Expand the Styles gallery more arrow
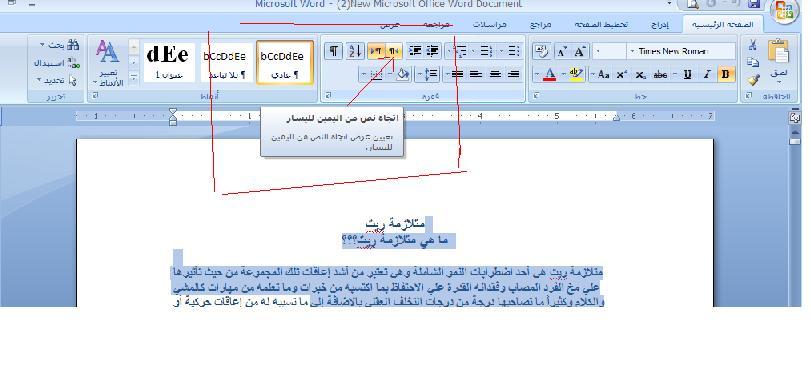 (134, 78)
